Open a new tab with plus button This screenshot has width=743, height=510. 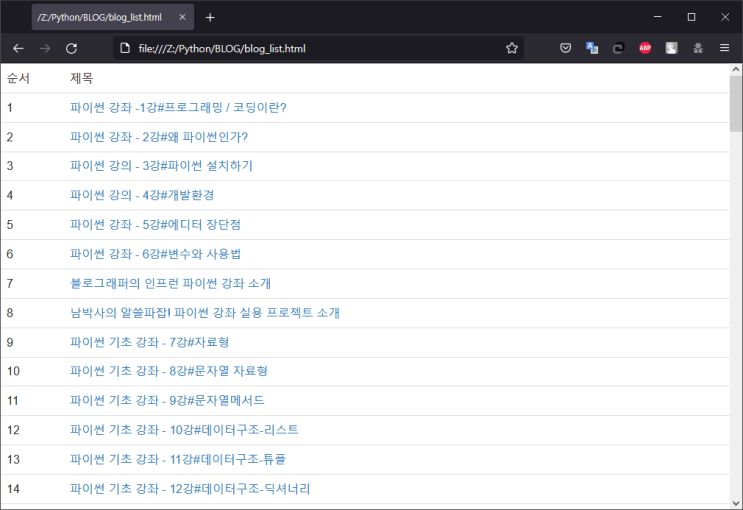[x=210, y=17]
